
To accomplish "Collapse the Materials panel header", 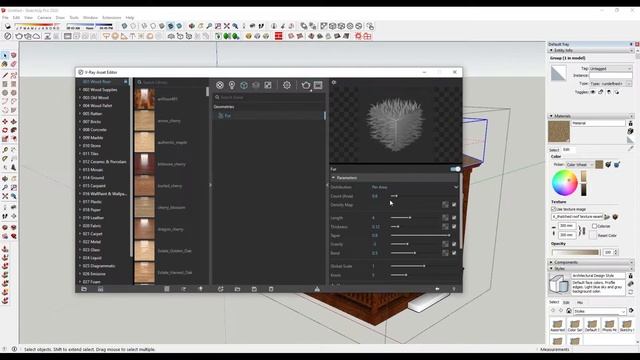I will pos(591,116).
